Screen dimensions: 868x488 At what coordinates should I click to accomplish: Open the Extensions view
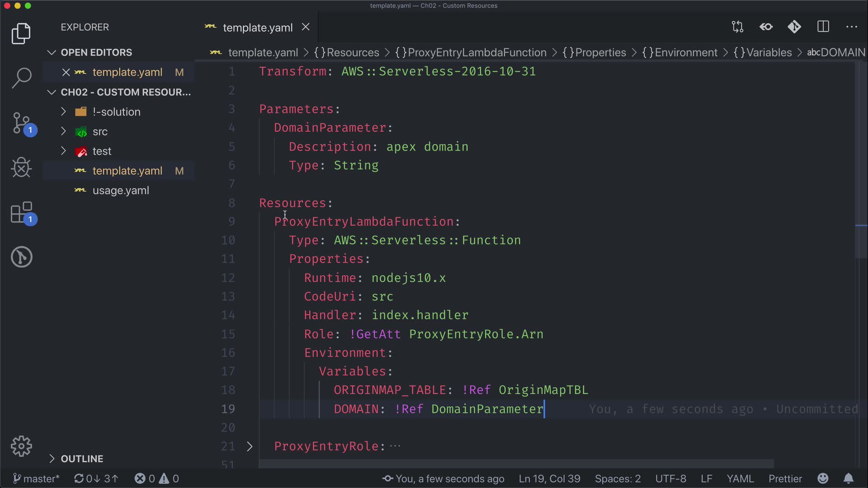(21, 212)
